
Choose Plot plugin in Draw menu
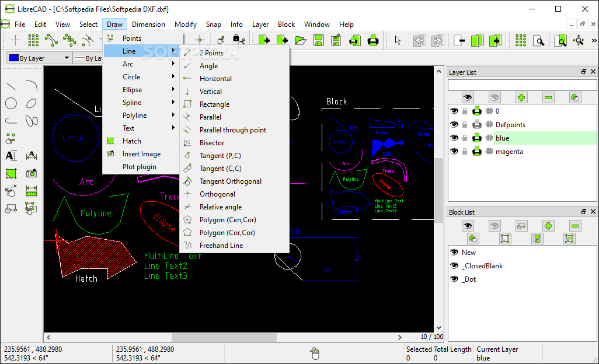pyautogui.click(x=141, y=167)
